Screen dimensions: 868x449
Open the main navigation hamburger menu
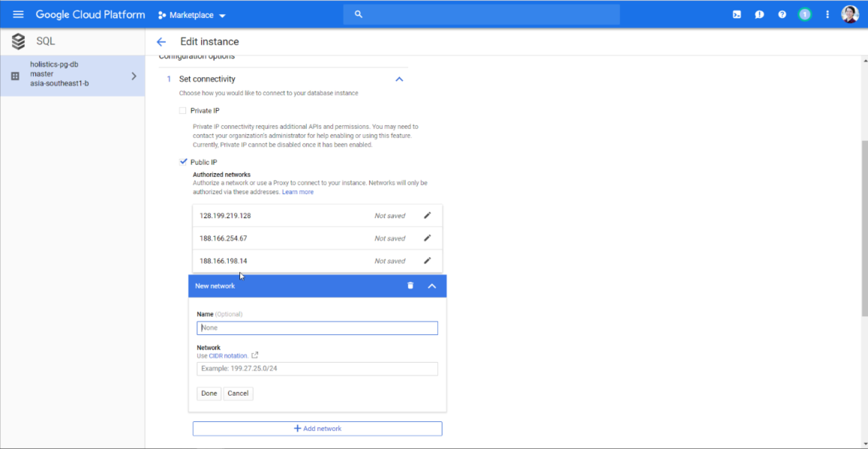18,14
